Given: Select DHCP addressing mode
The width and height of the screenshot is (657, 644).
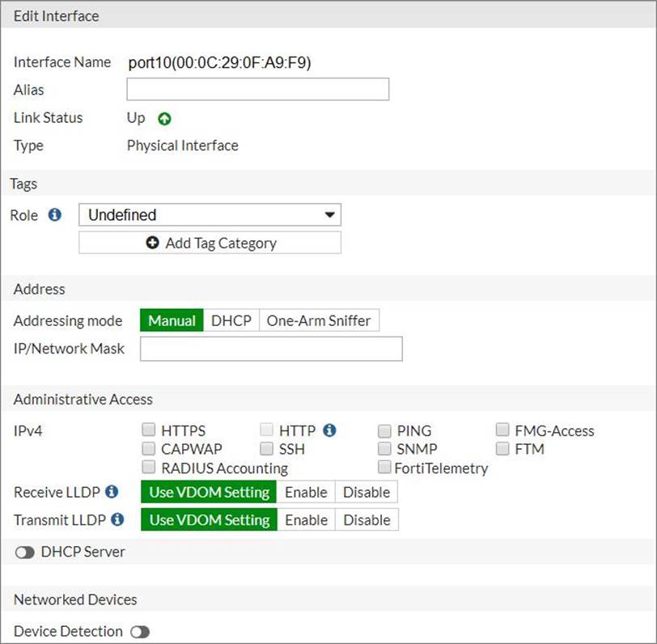Looking at the screenshot, I should (x=231, y=320).
